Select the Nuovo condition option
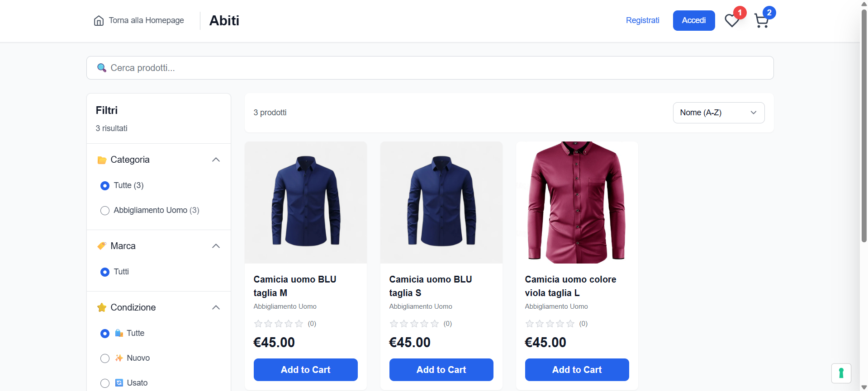Viewport: 868px width, 391px height. [x=105, y=358]
